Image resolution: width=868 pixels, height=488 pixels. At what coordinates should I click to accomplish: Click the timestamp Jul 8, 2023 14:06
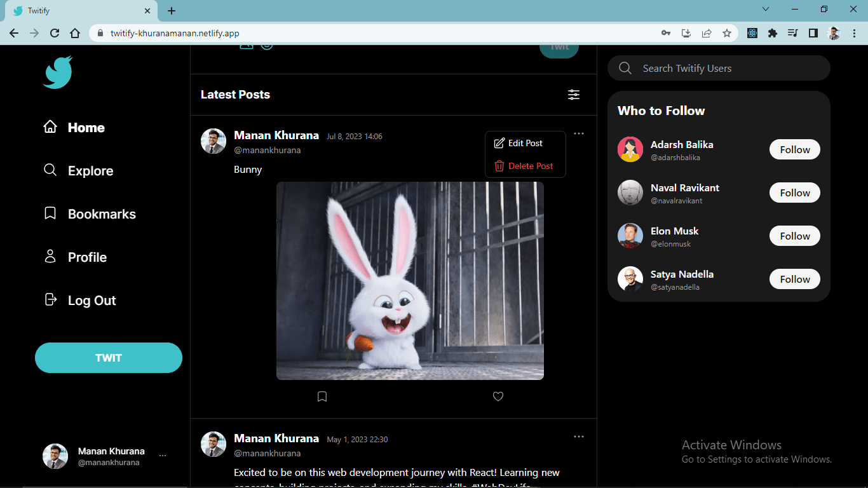pos(355,137)
